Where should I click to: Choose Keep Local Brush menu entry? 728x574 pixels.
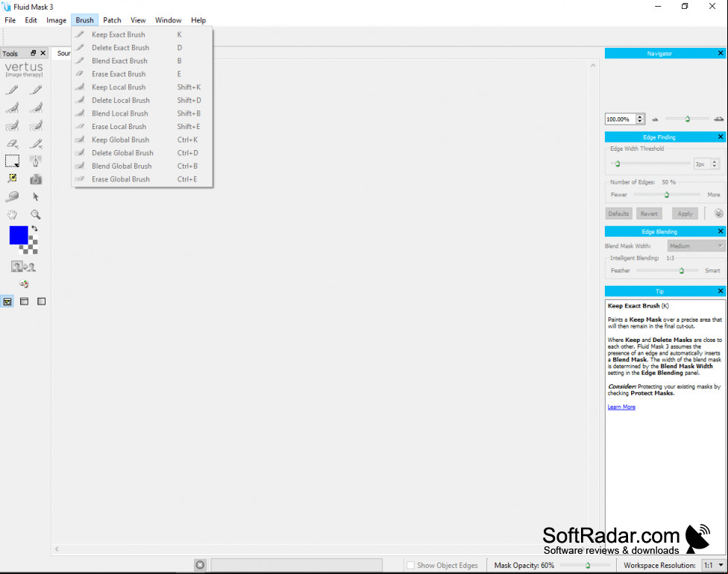[x=142, y=87]
